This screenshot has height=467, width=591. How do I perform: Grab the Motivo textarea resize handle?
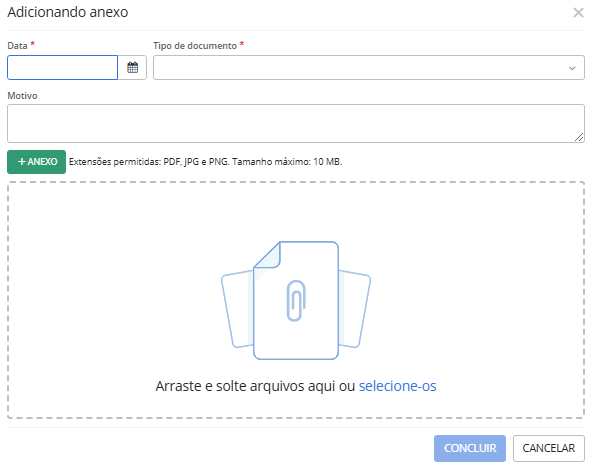(579, 138)
